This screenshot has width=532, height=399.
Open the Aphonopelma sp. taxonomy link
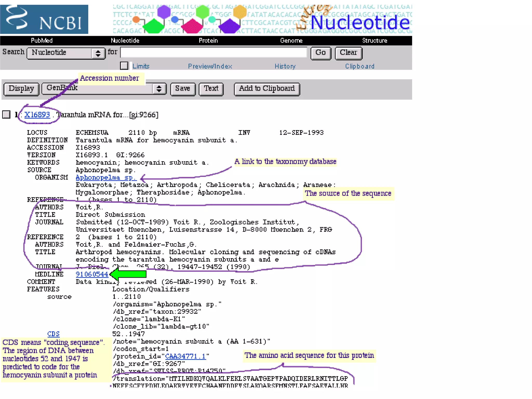[105, 177]
